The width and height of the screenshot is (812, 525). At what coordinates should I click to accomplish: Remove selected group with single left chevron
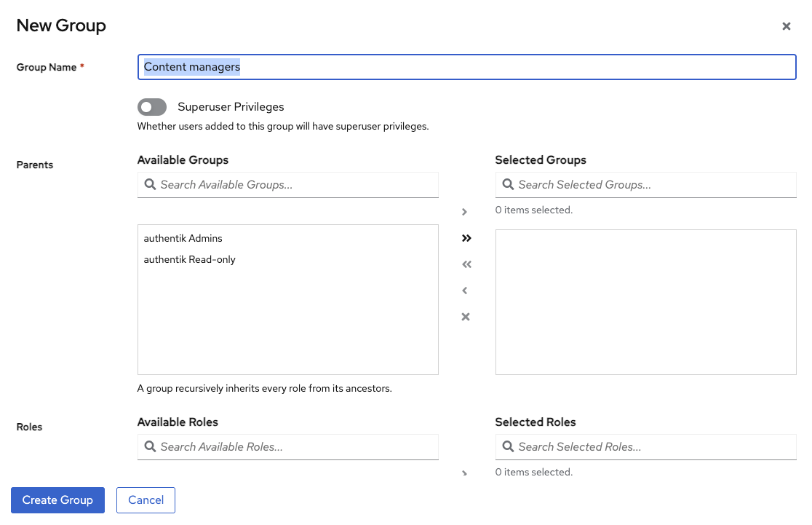pos(465,291)
